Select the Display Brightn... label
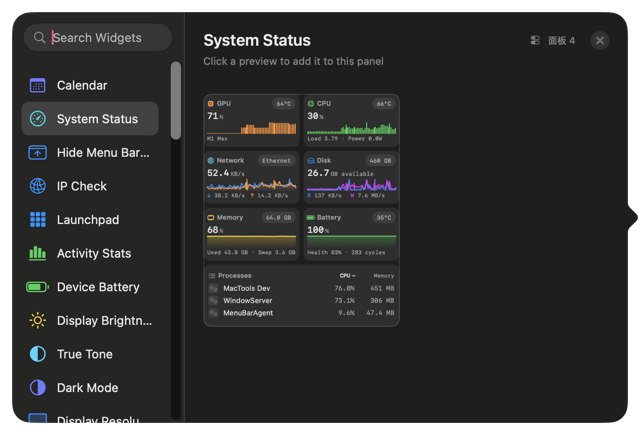This screenshot has height=435, width=640. coord(104,320)
